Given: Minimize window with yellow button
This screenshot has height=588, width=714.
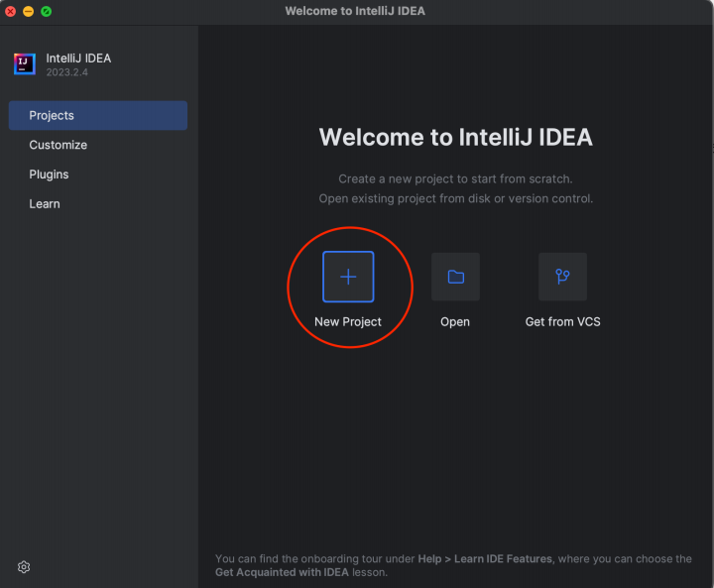Looking at the screenshot, I should tap(28, 11).
